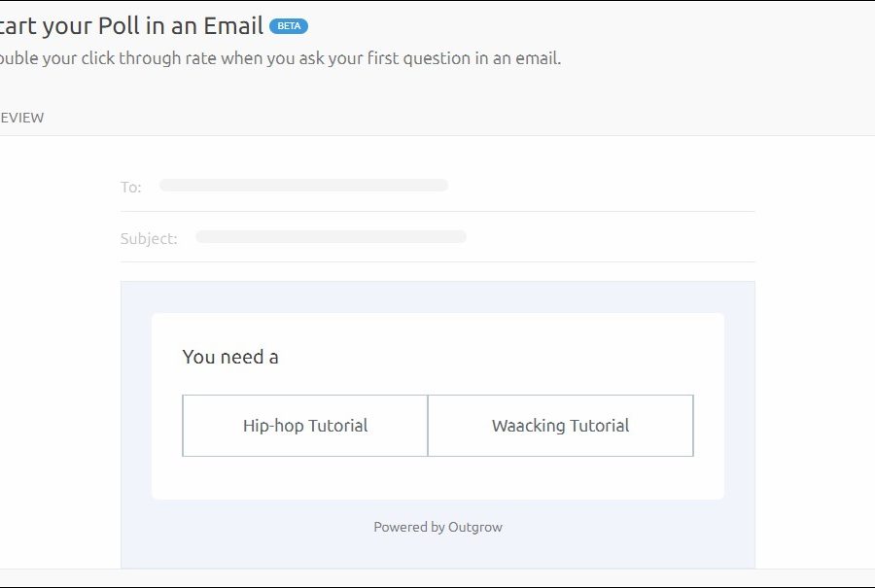875x588 pixels.
Task: Click the gray strip at the page bottom
Action: tap(437, 577)
